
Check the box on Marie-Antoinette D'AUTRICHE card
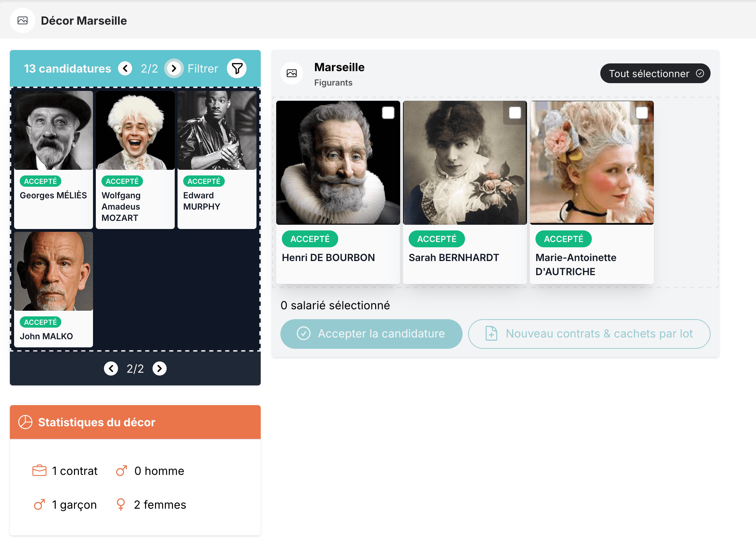[642, 113]
